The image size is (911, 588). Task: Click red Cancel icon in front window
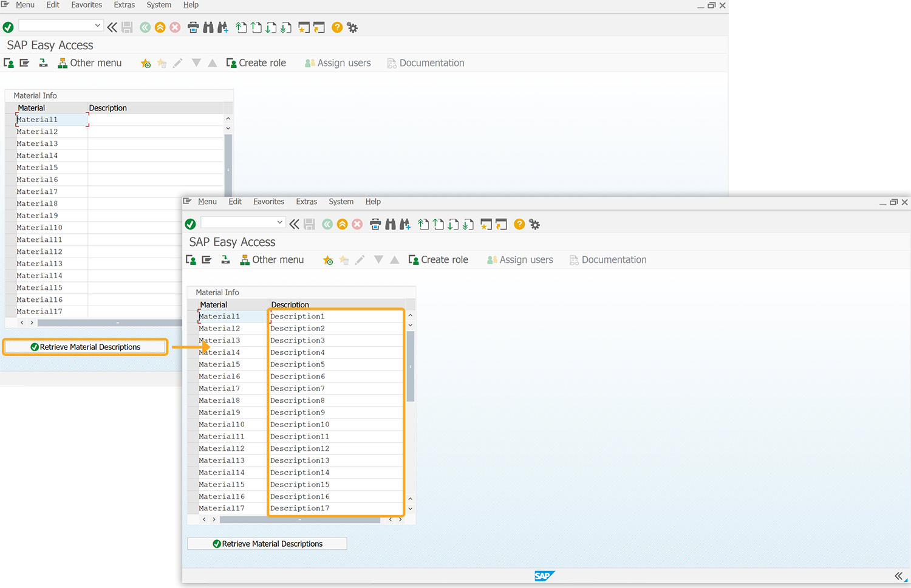(358, 224)
